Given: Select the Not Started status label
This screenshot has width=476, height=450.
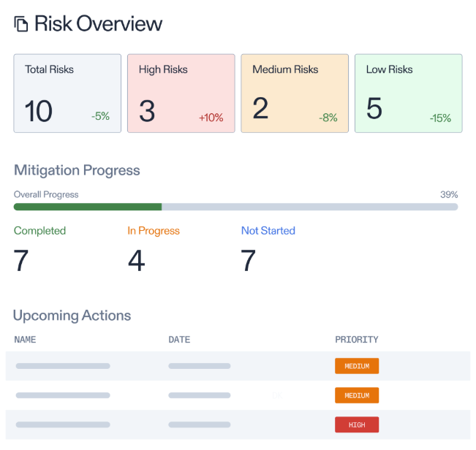Looking at the screenshot, I should click(268, 231).
